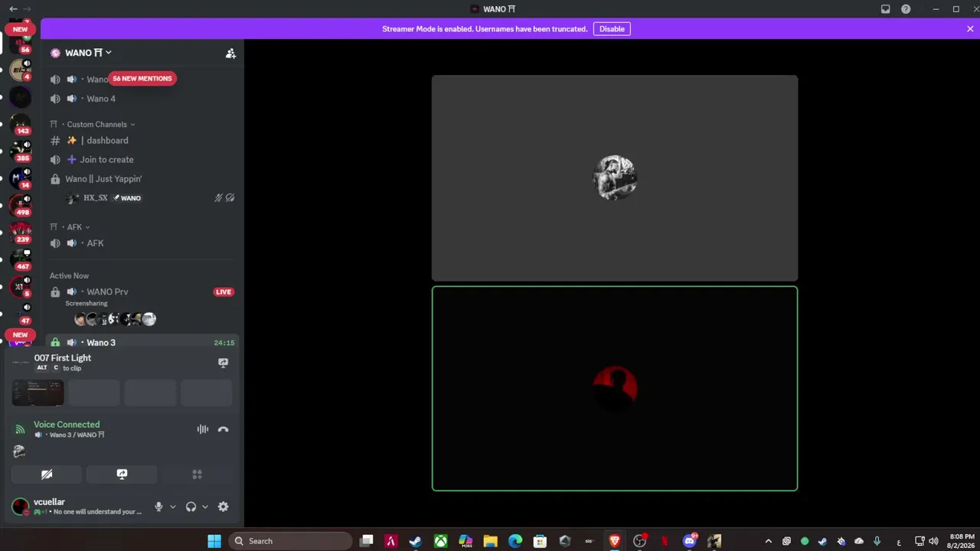Jump to the 56 new mentions
This screenshot has width=980, height=551.
coord(142,79)
